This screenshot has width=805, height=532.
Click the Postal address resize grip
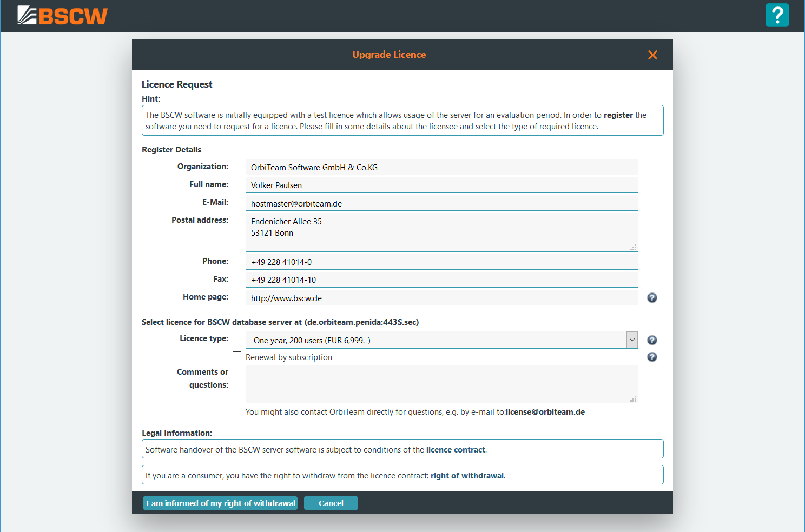(633, 248)
